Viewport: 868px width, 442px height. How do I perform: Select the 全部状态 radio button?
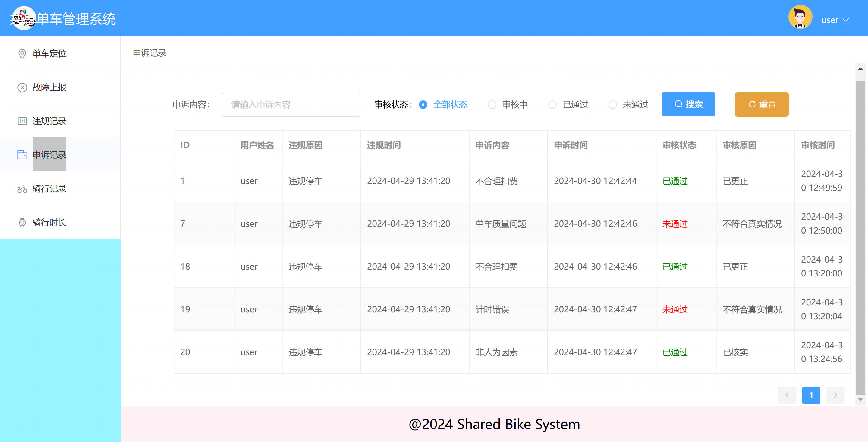point(423,105)
